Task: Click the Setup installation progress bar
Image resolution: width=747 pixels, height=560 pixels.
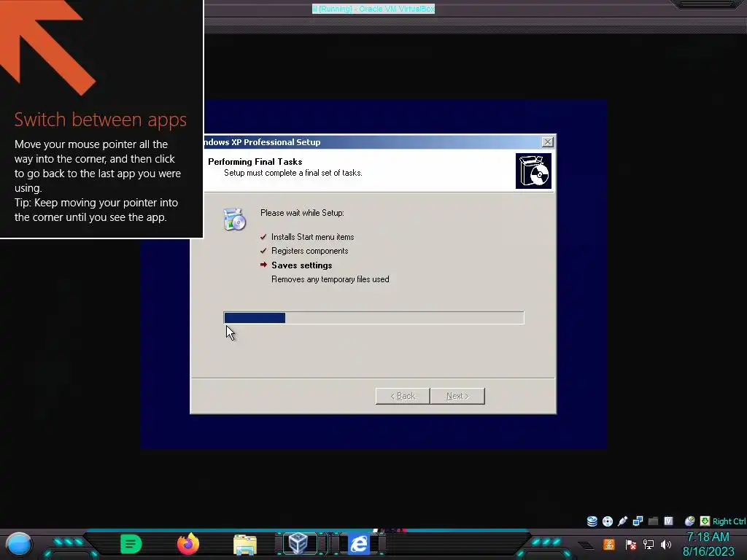Action: 373,318
